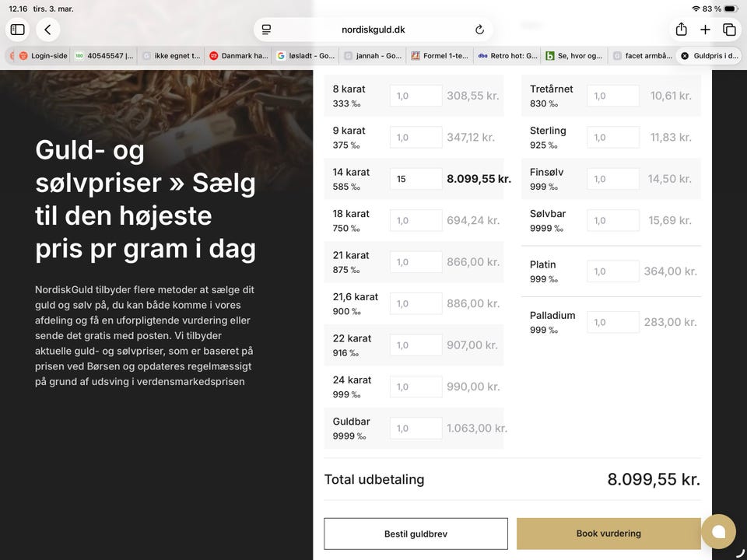Screen dimensions: 747x560
Task: Click the Sølvbar gram input field
Action: click(613, 220)
